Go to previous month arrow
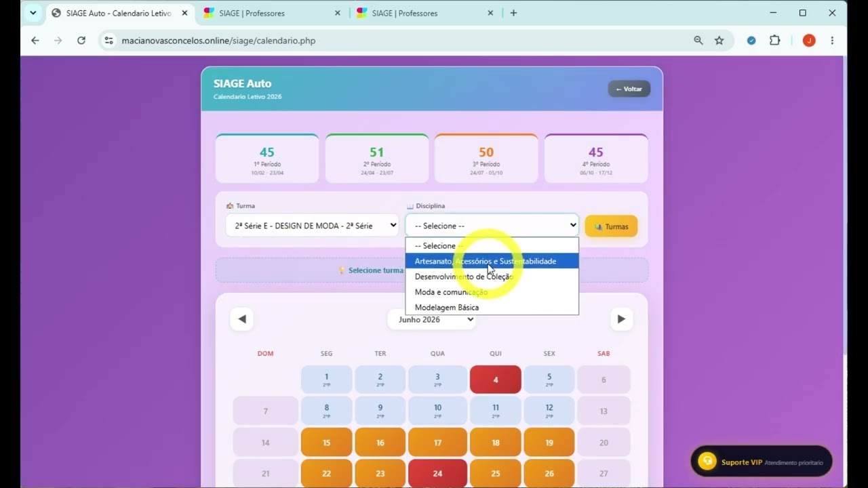 click(242, 319)
